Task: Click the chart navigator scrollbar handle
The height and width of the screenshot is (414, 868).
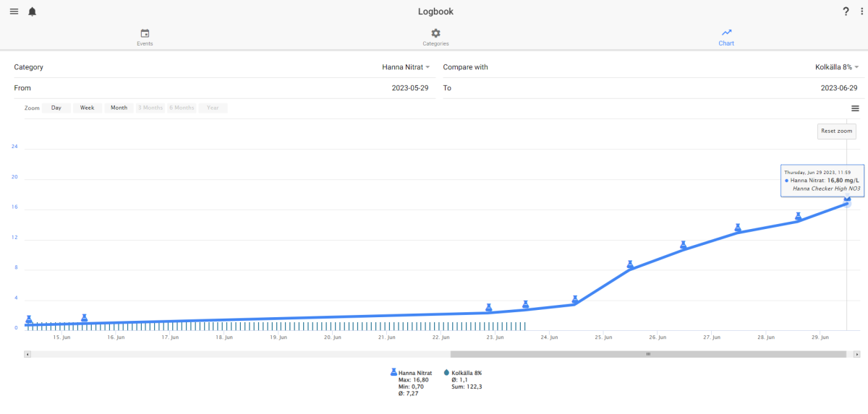Action: point(648,354)
